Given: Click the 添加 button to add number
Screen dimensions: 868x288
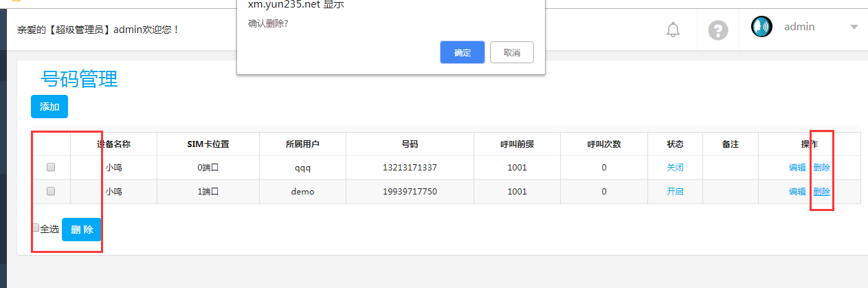Looking at the screenshot, I should pos(49,107).
